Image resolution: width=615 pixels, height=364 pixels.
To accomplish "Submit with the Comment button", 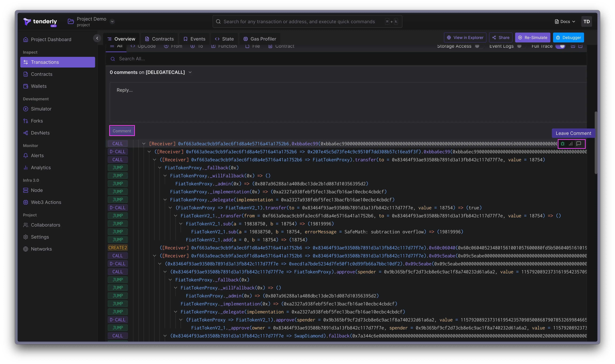I will pyautogui.click(x=122, y=131).
